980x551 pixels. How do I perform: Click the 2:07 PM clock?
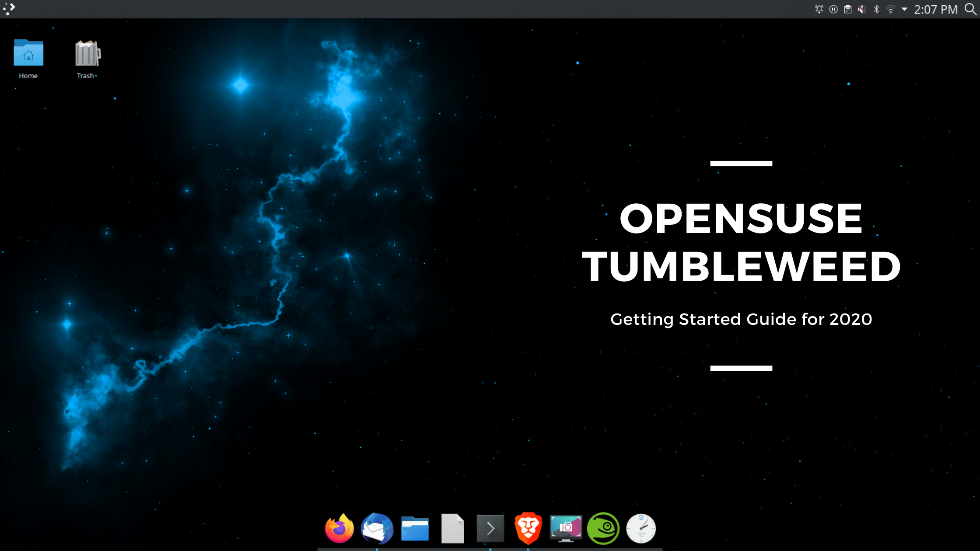(x=936, y=9)
